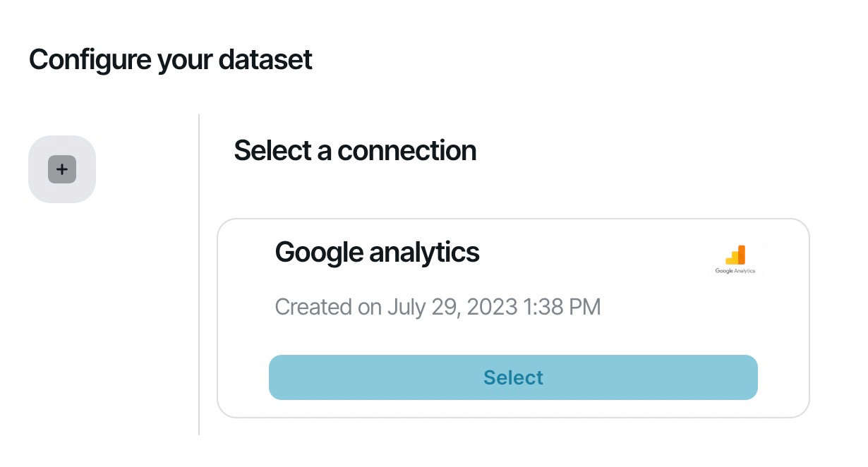Viewport: 868px width, 467px height.
Task: Click the Configure your dataset heading
Action: 170,59
